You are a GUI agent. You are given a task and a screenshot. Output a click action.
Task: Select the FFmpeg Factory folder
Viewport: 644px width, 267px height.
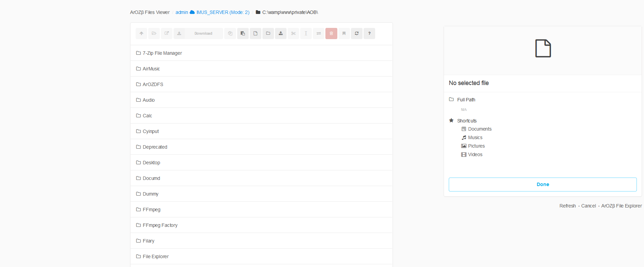pos(160,225)
